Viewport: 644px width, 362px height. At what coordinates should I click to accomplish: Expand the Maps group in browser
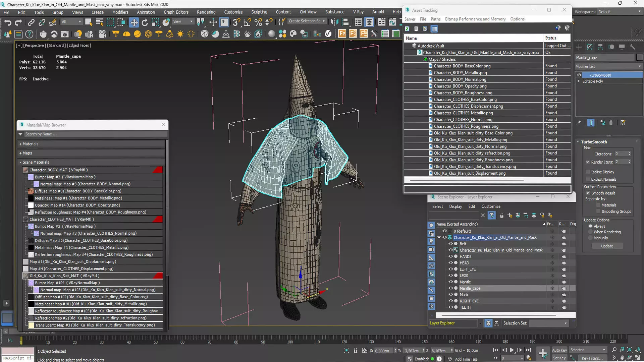20,153
